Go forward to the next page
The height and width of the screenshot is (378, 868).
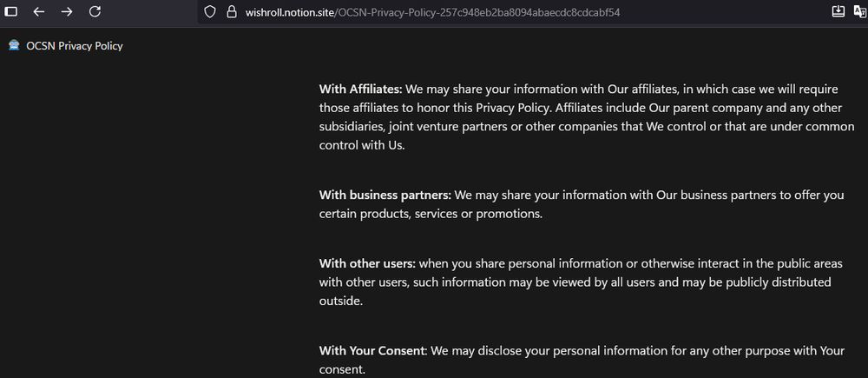67,12
